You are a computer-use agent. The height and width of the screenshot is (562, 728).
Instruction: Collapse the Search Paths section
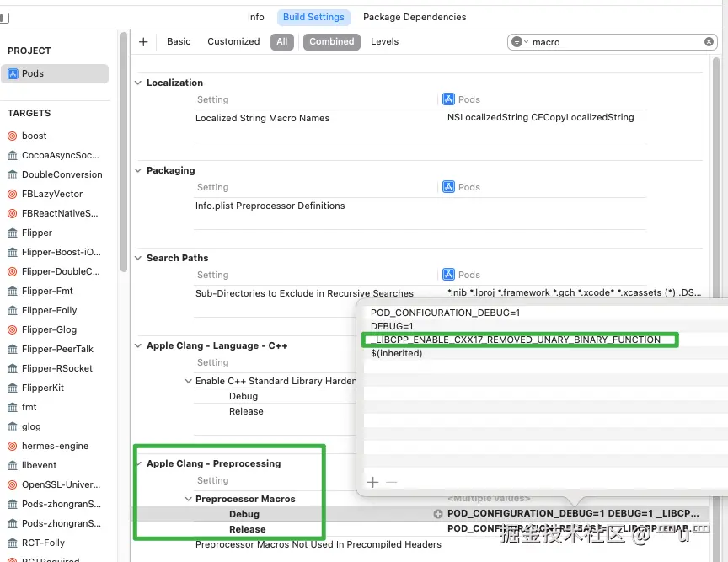pos(138,258)
